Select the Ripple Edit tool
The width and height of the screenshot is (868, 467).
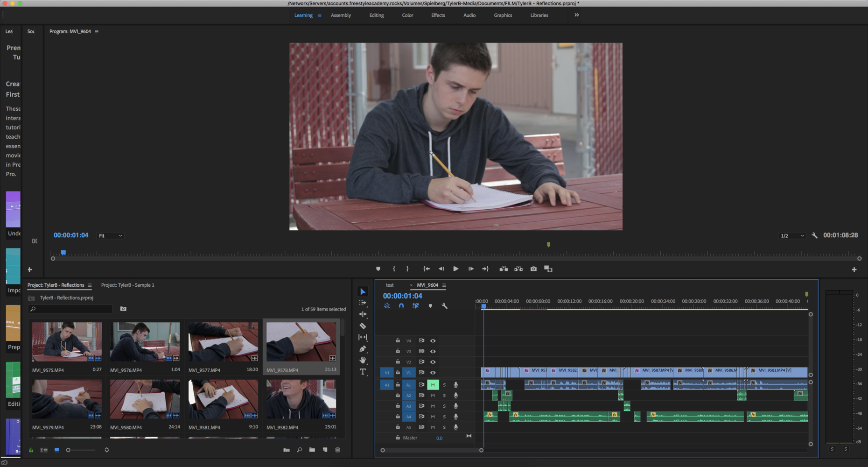(363, 314)
